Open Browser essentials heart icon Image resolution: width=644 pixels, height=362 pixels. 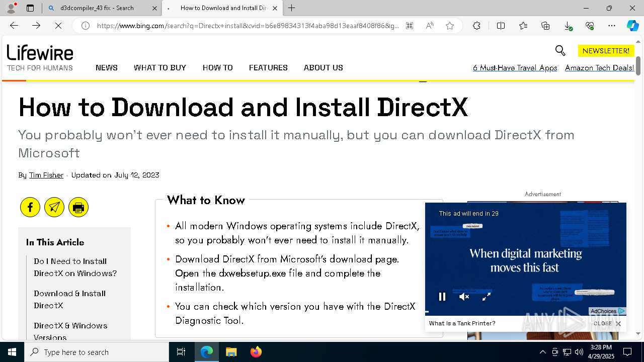coord(590,26)
